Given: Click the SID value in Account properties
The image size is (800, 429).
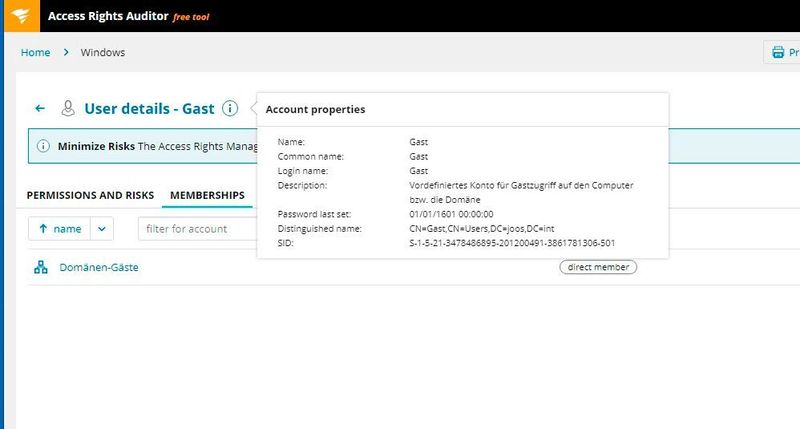Looking at the screenshot, I should (x=511, y=242).
